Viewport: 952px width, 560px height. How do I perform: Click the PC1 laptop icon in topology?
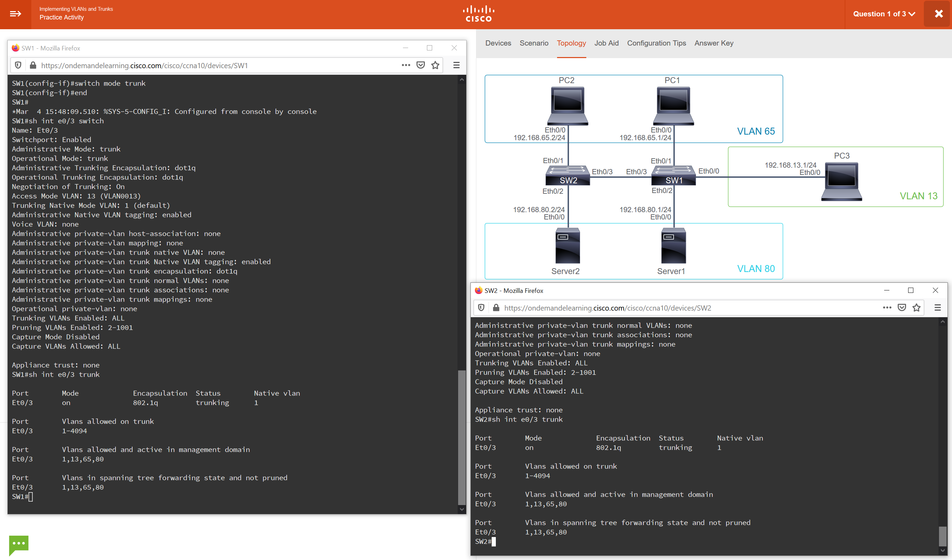pos(673,106)
